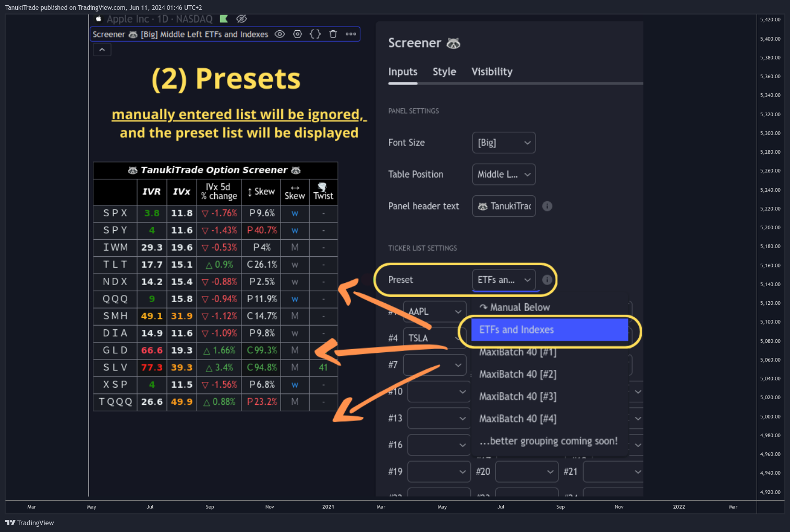Click the SLV IVR value 77.3
This screenshot has height=532, width=790.
click(x=152, y=367)
